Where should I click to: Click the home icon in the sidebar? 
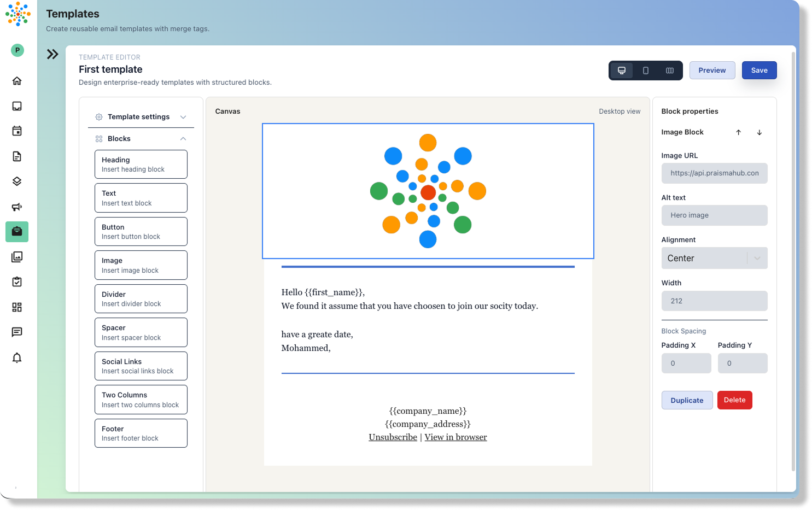tap(17, 81)
